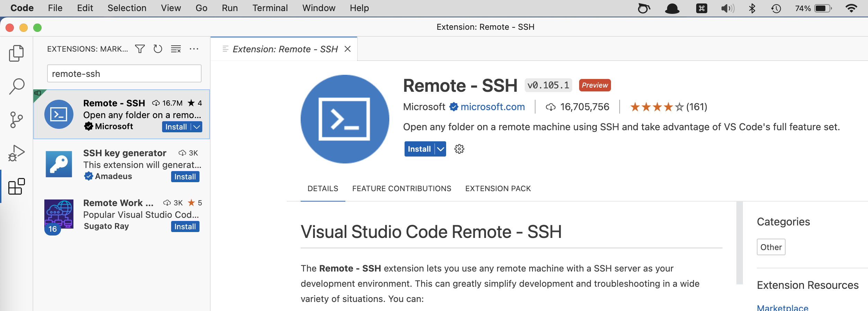Click the Other category tag

coord(771,247)
